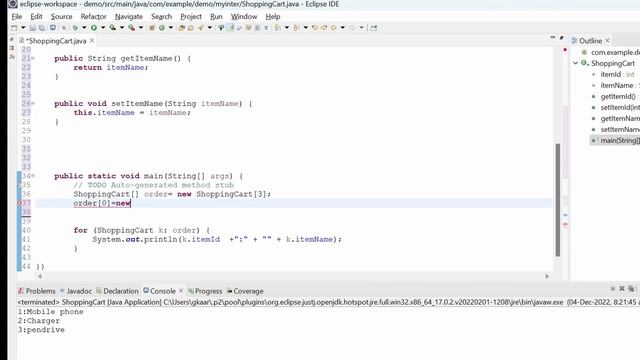Open the Edit menu
Screen dimensions: 640x360
click(36, 16)
